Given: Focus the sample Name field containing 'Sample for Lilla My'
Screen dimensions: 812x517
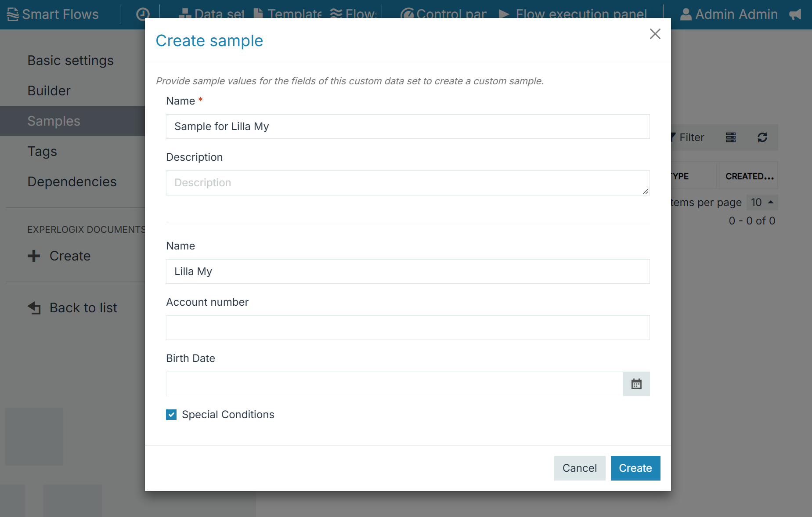Looking at the screenshot, I should tap(408, 127).
